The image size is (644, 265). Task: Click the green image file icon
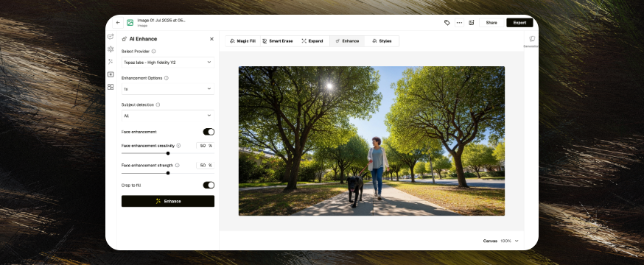[130, 23]
